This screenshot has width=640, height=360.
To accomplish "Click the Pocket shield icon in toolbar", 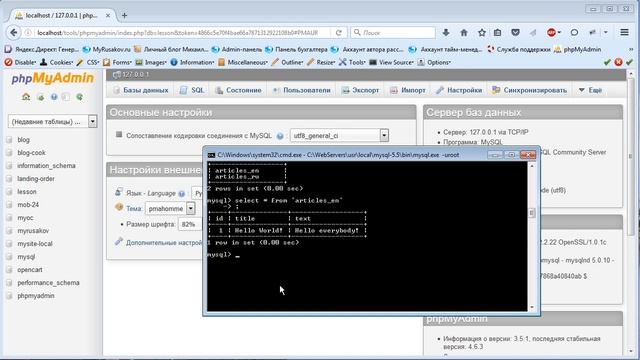I will pyautogui.click(x=516, y=33).
